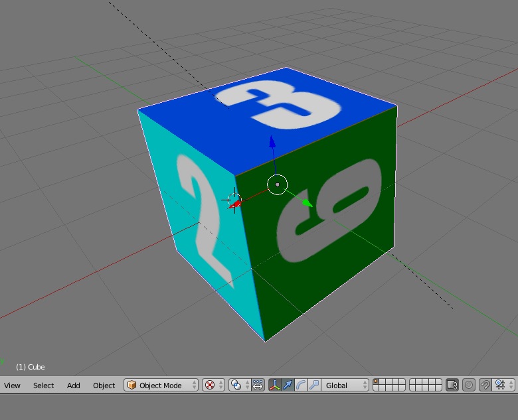Enable the translate manipulator arrow icon
The height and width of the screenshot is (420, 518).
288,385
